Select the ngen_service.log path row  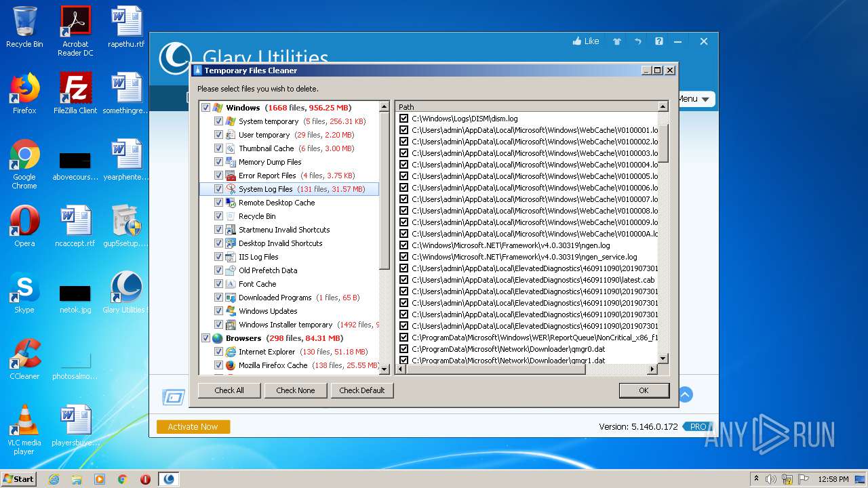click(x=526, y=257)
